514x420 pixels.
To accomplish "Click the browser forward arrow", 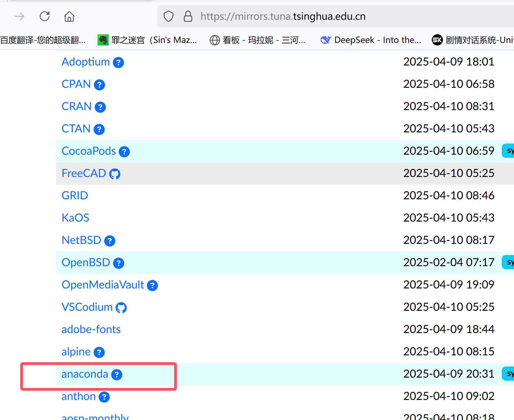I will pos(19,16).
